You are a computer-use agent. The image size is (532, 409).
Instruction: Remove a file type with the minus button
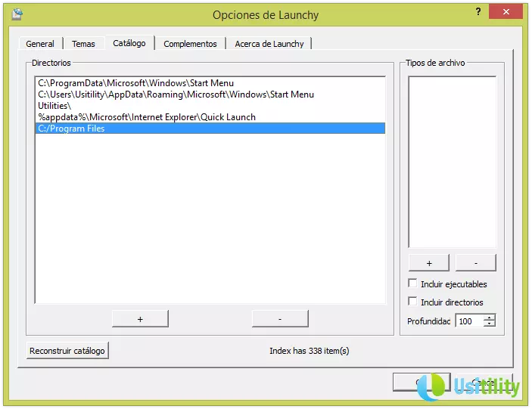pos(476,262)
